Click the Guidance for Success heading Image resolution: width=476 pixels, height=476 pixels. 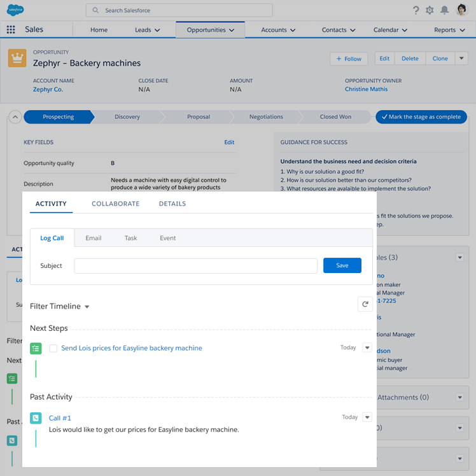tap(314, 142)
